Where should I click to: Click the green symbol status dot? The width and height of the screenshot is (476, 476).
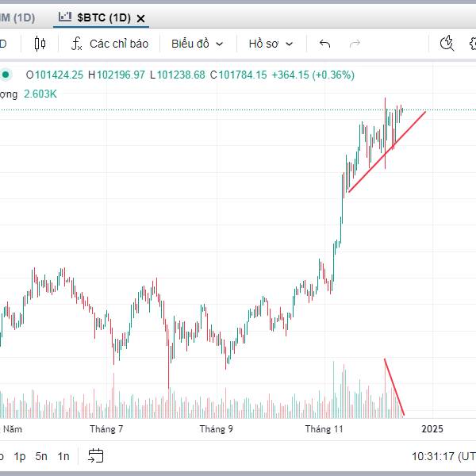pyautogui.click(x=6, y=75)
